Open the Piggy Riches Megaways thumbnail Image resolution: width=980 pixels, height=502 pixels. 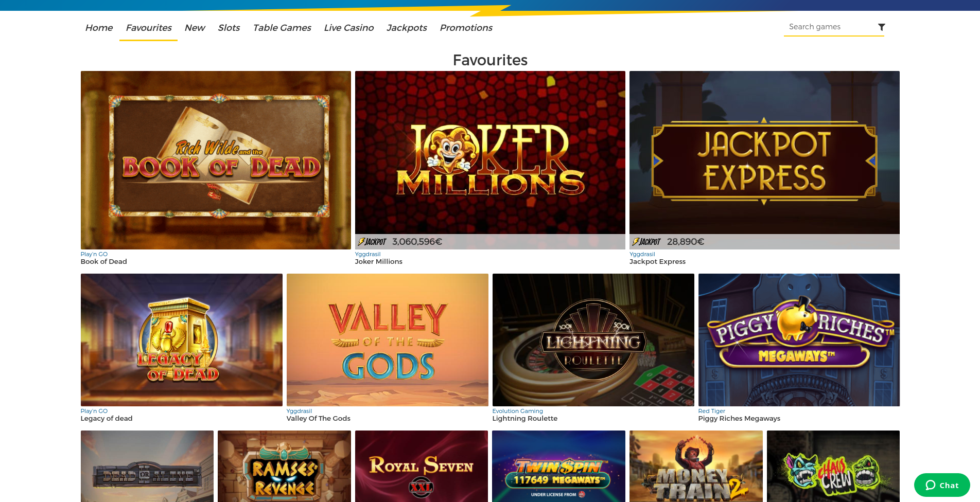(799, 340)
